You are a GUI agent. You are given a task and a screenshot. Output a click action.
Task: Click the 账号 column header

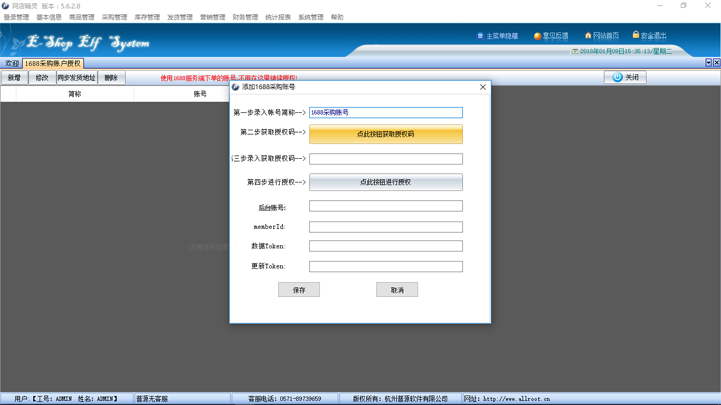200,94
